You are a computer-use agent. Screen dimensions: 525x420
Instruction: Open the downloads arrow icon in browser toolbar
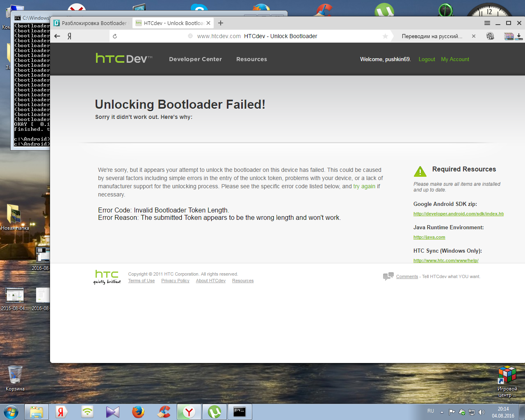click(519, 36)
